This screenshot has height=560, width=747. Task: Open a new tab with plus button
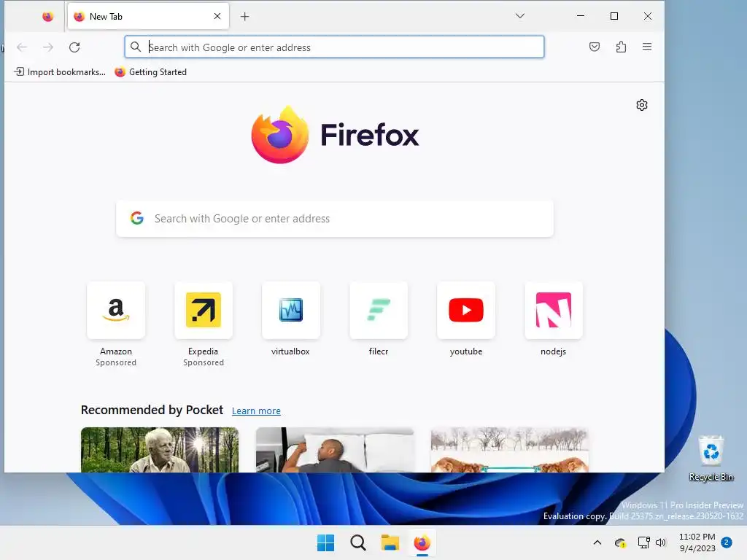click(x=245, y=17)
